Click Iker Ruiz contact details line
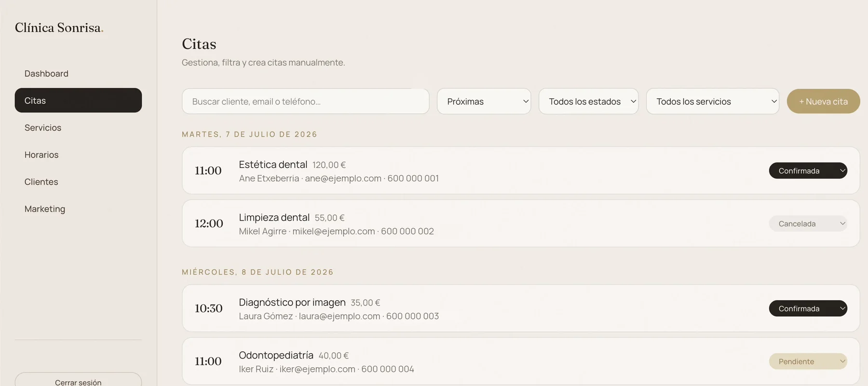 tap(326, 369)
